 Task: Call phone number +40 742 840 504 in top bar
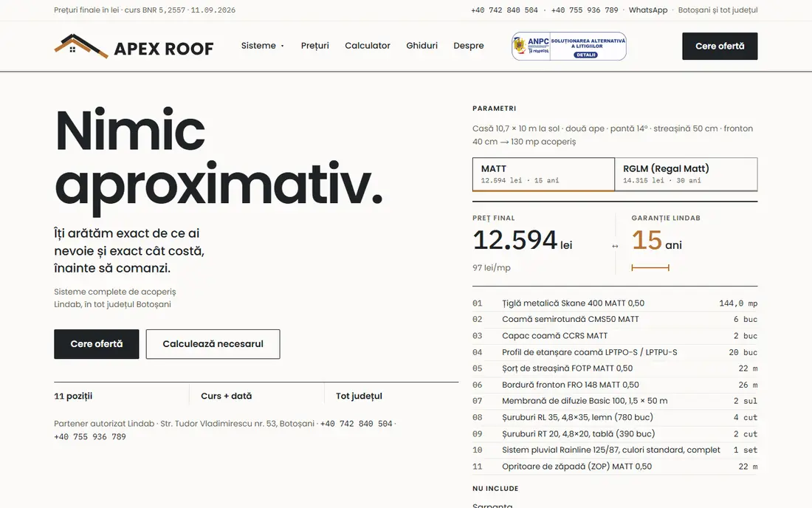[504, 10]
